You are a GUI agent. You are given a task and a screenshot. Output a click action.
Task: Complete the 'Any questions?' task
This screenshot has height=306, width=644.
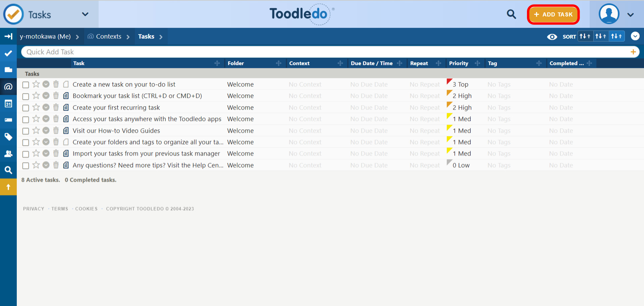[25, 165]
